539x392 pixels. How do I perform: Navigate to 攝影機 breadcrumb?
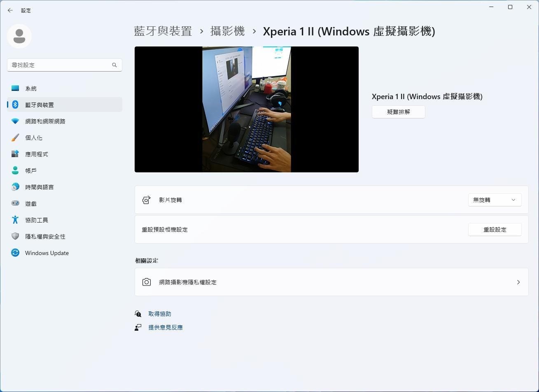coord(228,31)
